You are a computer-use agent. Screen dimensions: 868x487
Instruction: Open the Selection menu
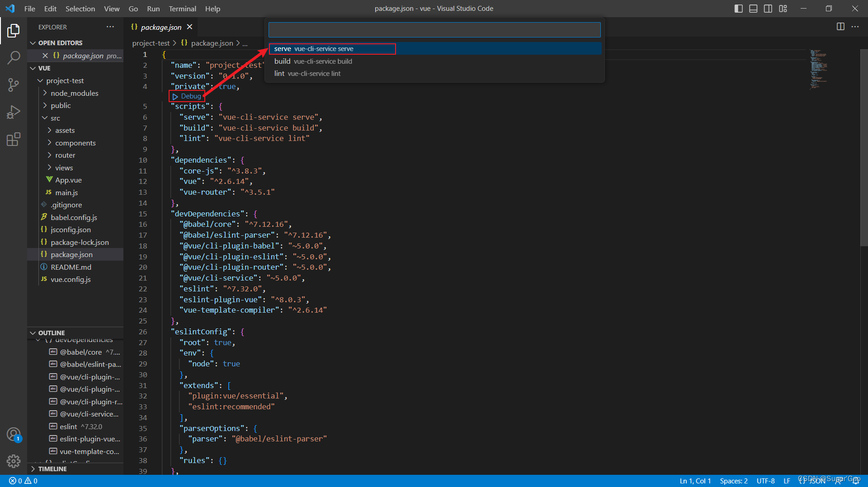click(80, 9)
